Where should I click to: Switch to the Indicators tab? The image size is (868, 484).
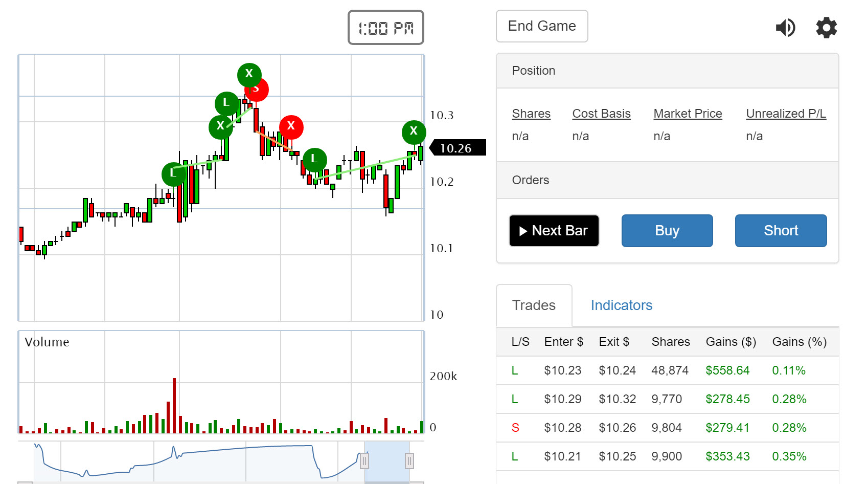pos(621,305)
